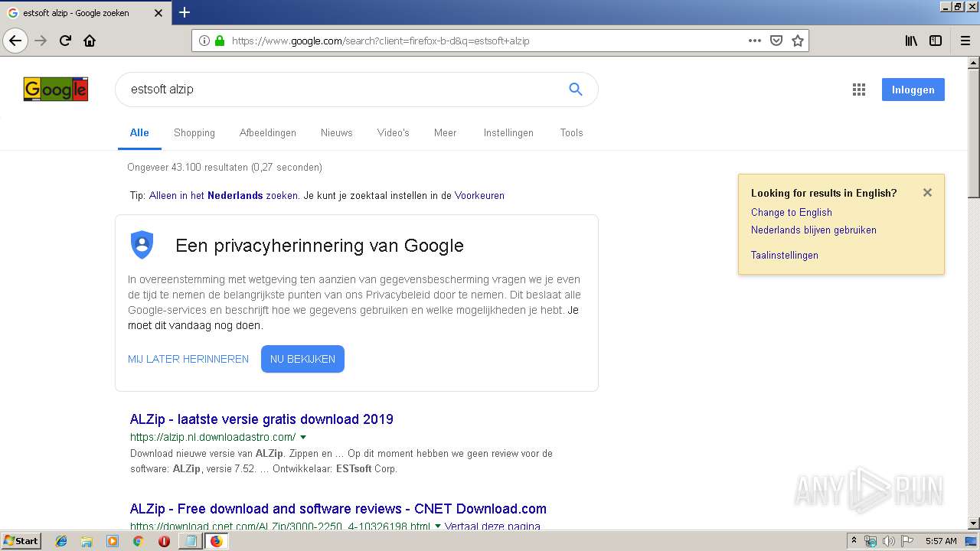Click result count text 'Ongeveer 43.100 resultaten'
This screenshot has height=551, width=980.
coord(188,167)
